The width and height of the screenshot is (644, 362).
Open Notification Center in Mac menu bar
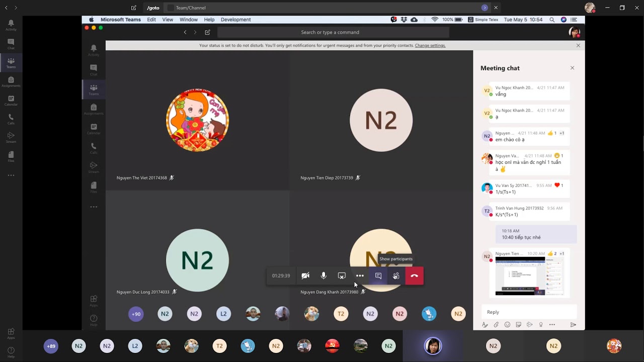[x=574, y=20]
